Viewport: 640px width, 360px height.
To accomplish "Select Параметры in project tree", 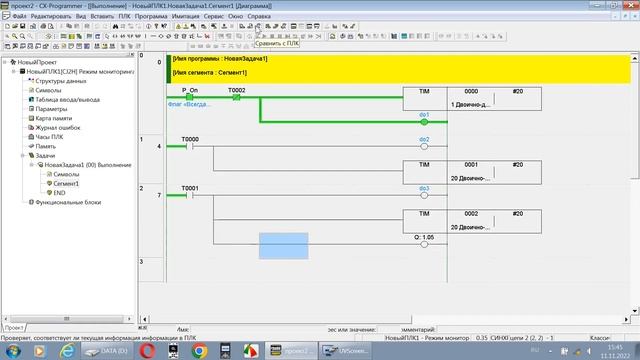I will pyautogui.click(x=51, y=109).
